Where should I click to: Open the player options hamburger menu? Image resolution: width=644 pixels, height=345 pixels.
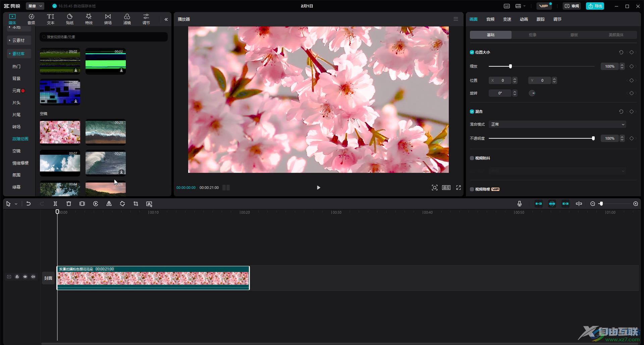pyautogui.click(x=456, y=19)
